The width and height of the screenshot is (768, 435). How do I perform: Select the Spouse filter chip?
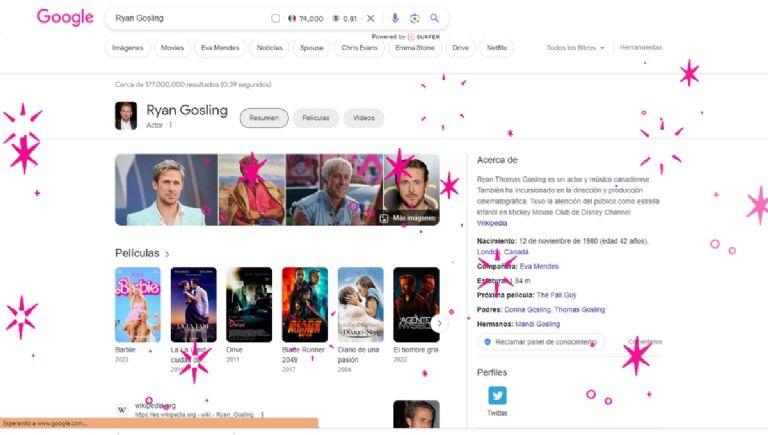[x=312, y=48]
